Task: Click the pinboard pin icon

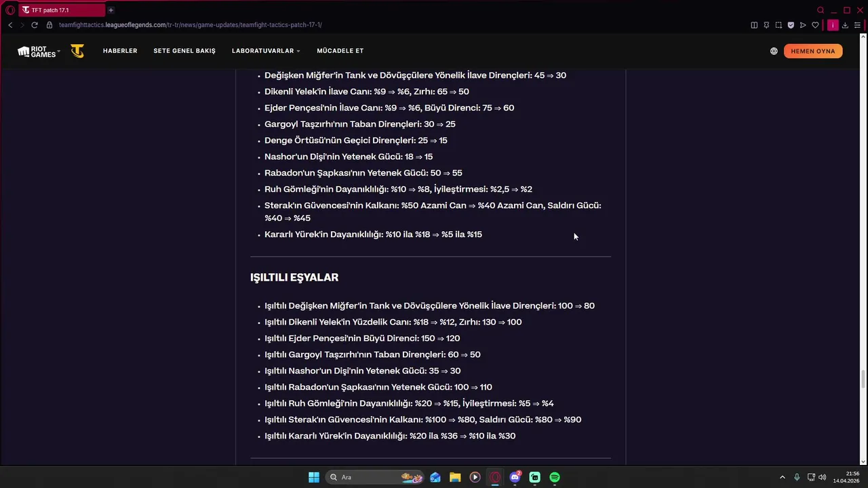Action: click(x=766, y=25)
